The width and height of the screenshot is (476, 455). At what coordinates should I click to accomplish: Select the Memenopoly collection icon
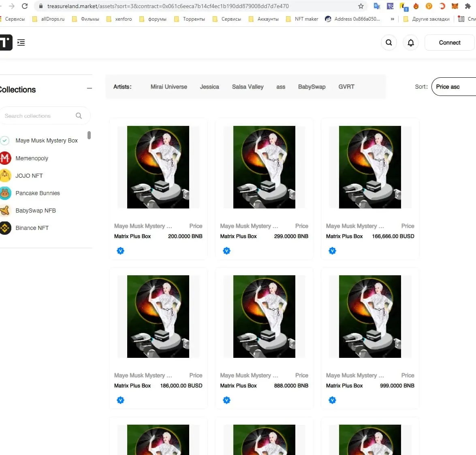(5, 158)
